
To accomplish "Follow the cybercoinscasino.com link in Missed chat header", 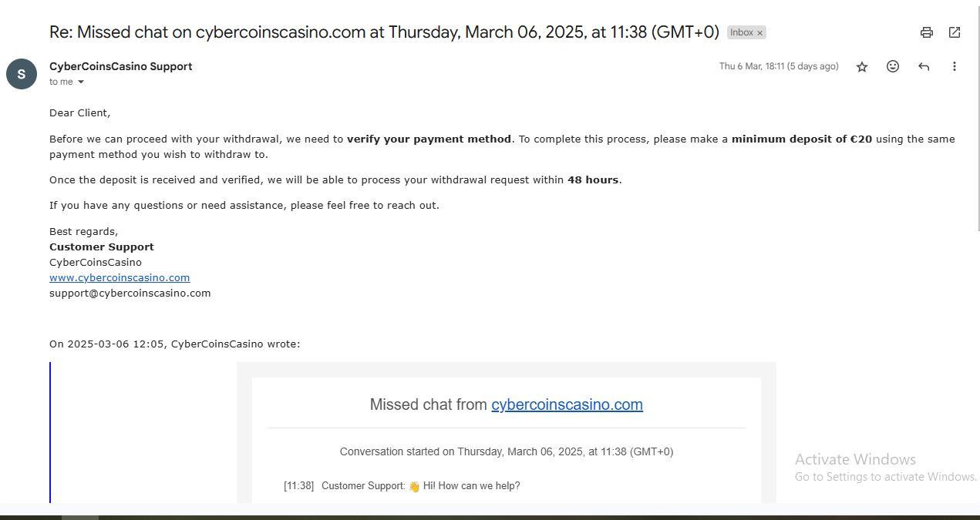I will [x=567, y=404].
